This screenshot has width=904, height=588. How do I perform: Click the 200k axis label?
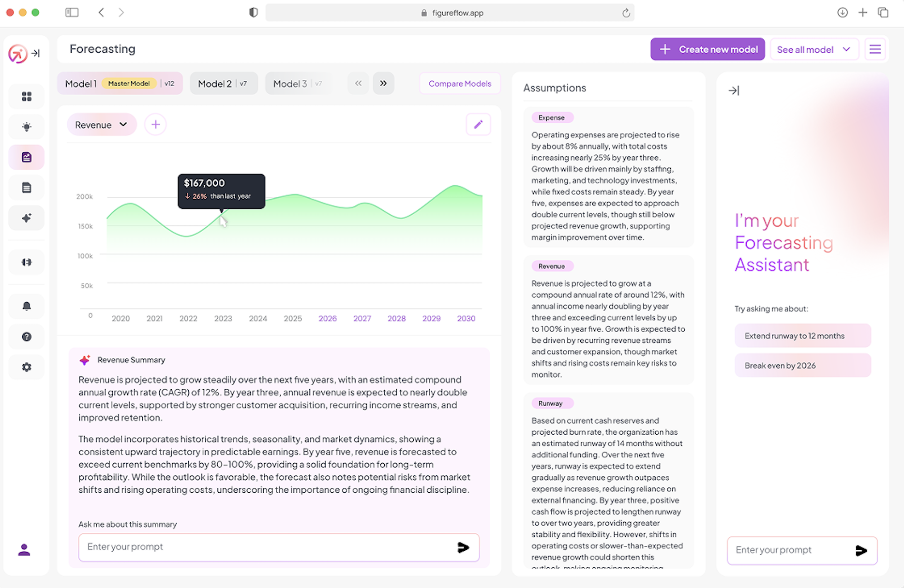click(85, 197)
